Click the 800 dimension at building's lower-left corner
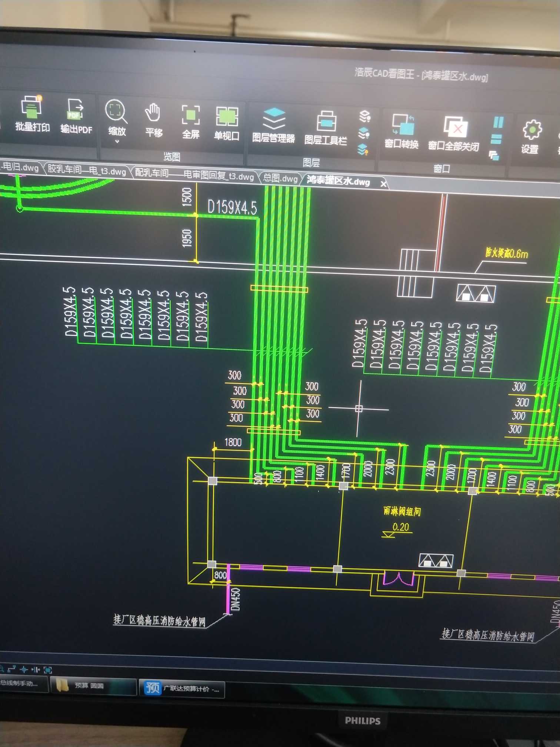The image size is (560, 747). click(220, 575)
